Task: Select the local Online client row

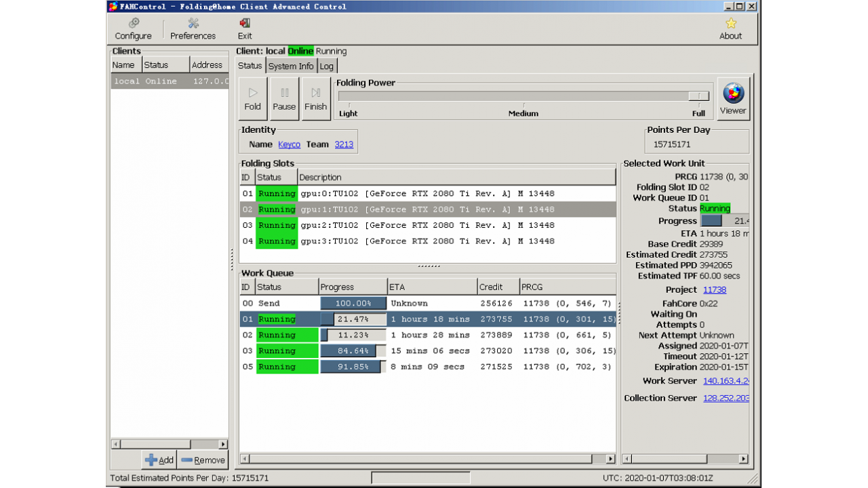Action: [x=170, y=81]
